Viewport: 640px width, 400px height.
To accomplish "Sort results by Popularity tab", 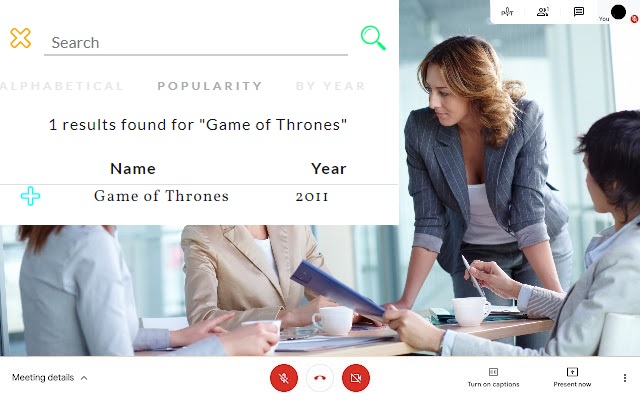I will pos(210,86).
